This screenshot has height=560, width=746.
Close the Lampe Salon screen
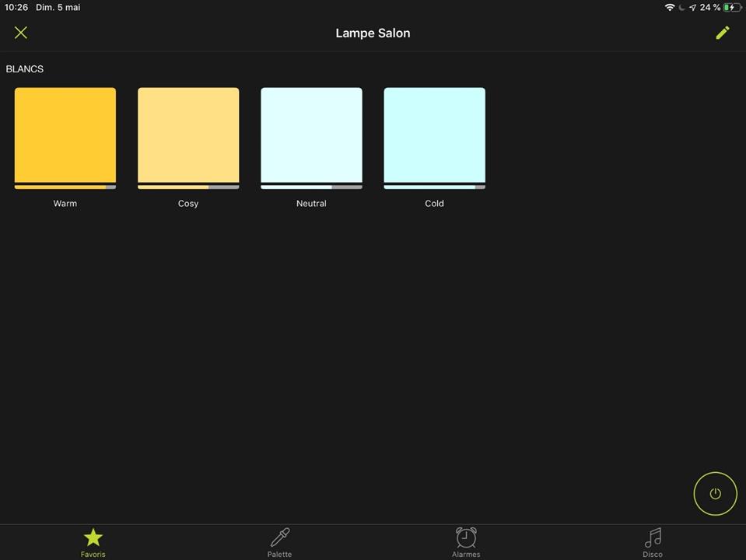click(21, 33)
